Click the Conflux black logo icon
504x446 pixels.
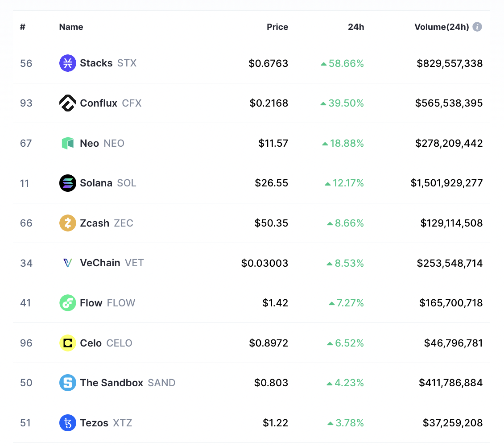coord(67,103)
